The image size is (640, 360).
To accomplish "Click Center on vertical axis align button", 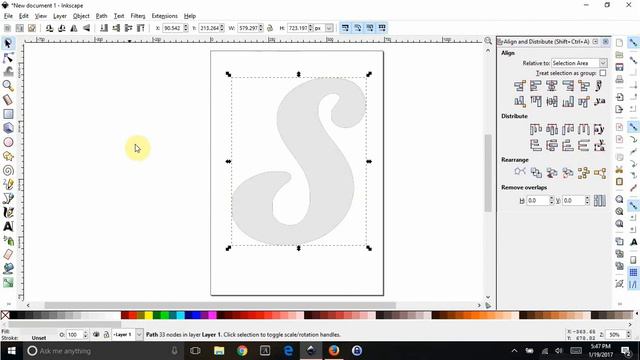I will tap(552, 86).
